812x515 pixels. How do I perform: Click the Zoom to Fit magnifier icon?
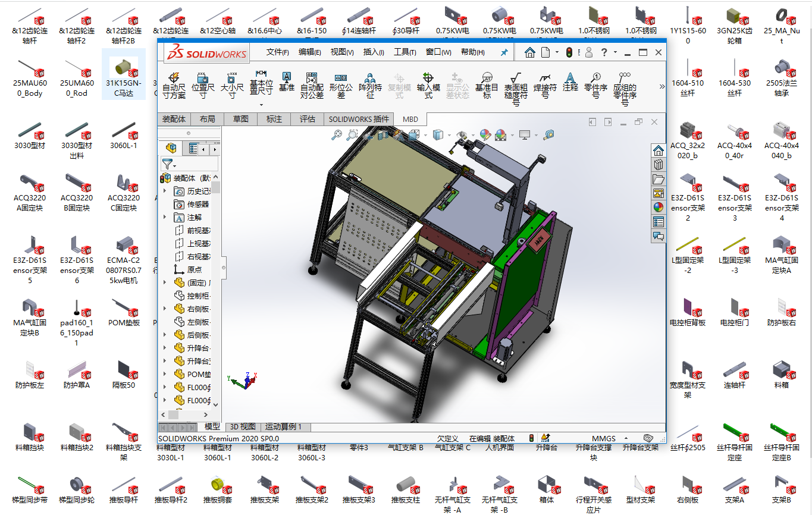point(337,135)
